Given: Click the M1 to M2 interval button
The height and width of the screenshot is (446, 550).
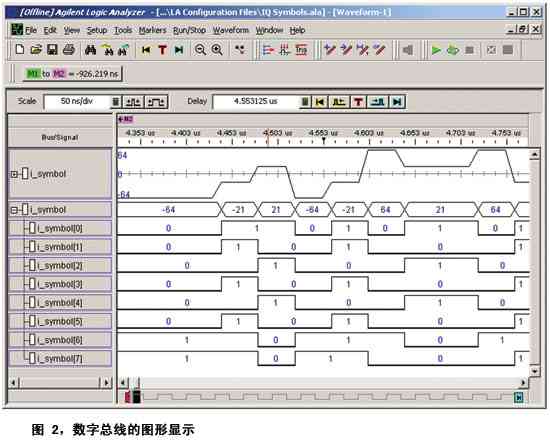Looking at the screenshot, I should click(73, 74).
